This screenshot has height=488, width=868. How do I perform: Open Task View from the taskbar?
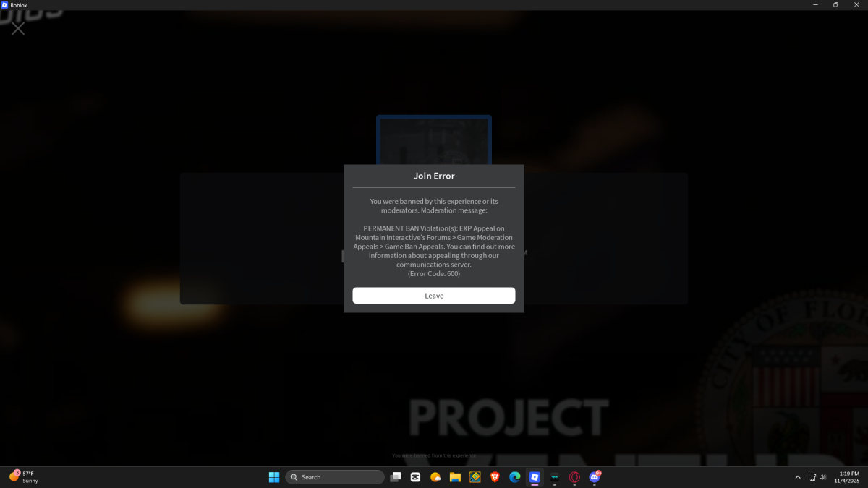[x=396, y=477]
